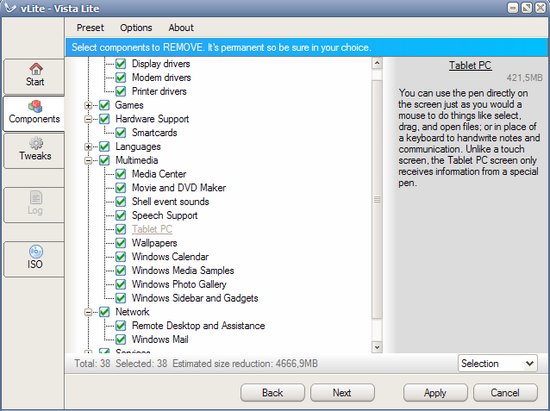Select the Components cubes icon
This screenshot has width=550, height=411.
point(35,106)
